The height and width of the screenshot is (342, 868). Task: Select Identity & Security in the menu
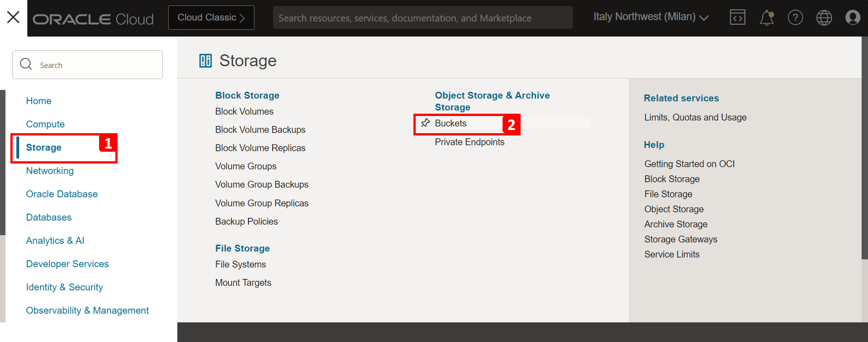click(65, 287)
